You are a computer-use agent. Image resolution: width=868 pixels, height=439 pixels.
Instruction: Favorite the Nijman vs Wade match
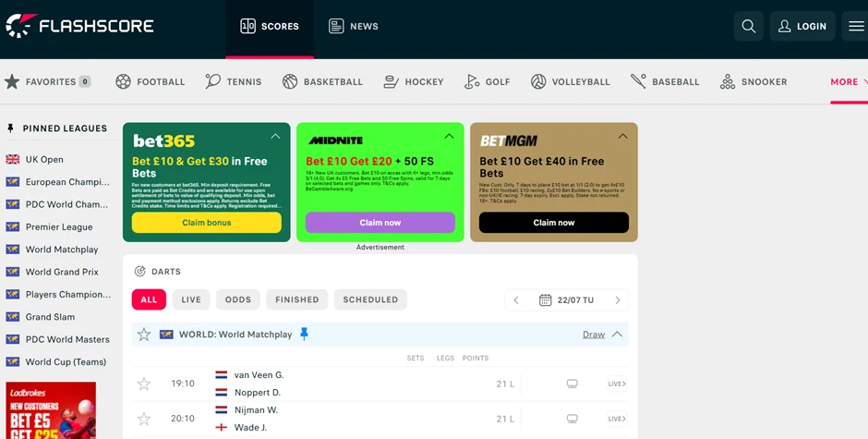(144, 419)
